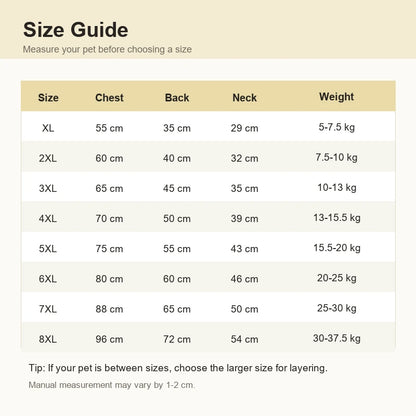Viewport: 416px width, 416px height.
Task: Pick the 4XL size label
Action: [48, 219]
